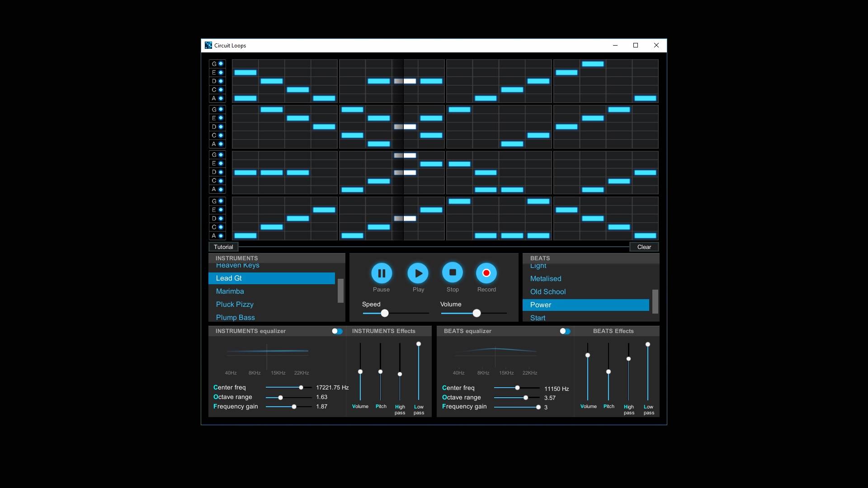
Task: Open the Tutorial
Action: [x=223, y=247]
